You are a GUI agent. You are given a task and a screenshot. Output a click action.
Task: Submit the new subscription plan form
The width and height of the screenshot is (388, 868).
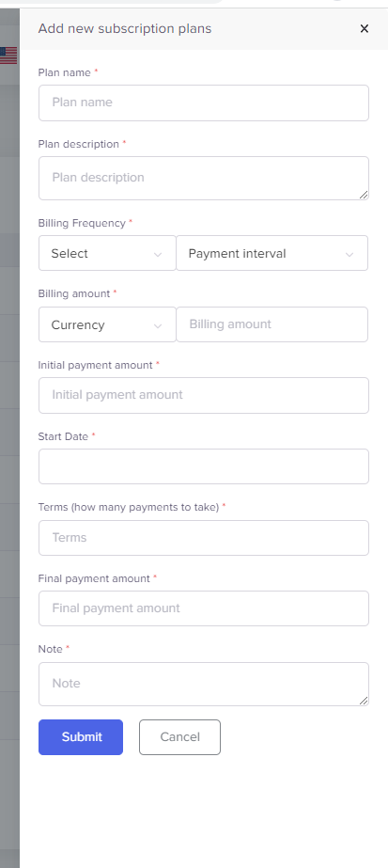click(x=81, y=737)
